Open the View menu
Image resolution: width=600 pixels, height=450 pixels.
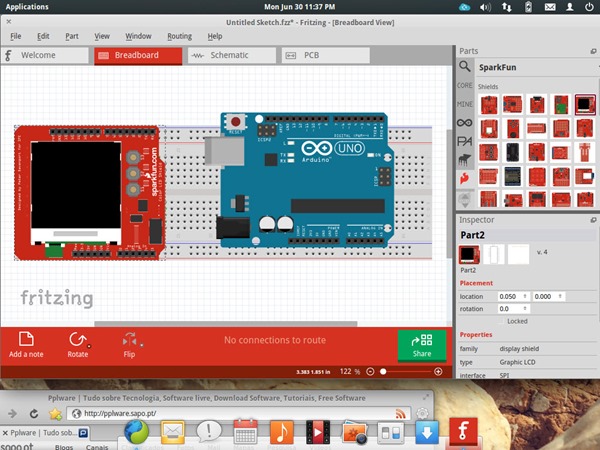click(x=102, y=36)
